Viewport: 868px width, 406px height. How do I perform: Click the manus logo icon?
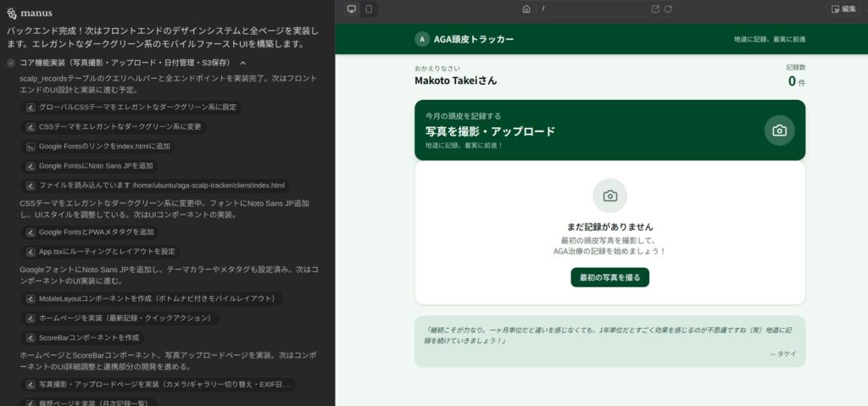pos(11,14)
